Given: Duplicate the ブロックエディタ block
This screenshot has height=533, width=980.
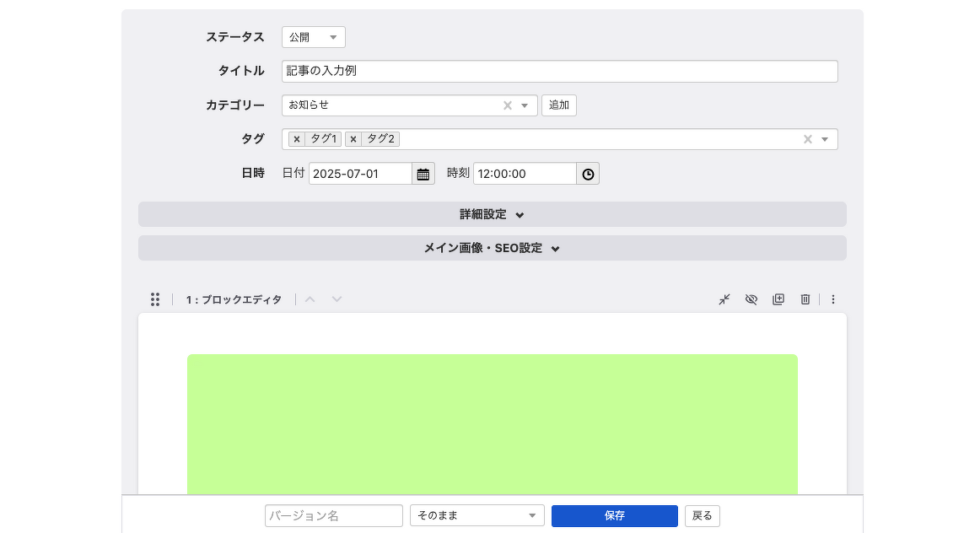Looking at the screenshot, I should pos(778,299).
